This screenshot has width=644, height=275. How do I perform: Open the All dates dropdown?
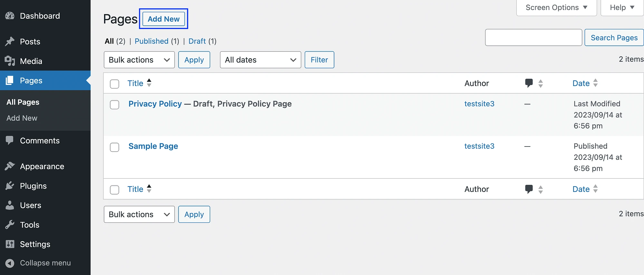click(x=260, y=60)
